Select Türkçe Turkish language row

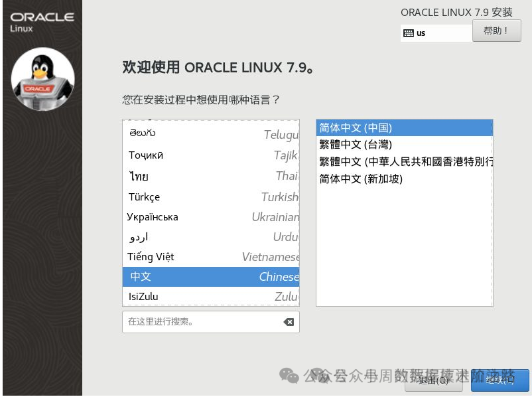tap(211, 197)
